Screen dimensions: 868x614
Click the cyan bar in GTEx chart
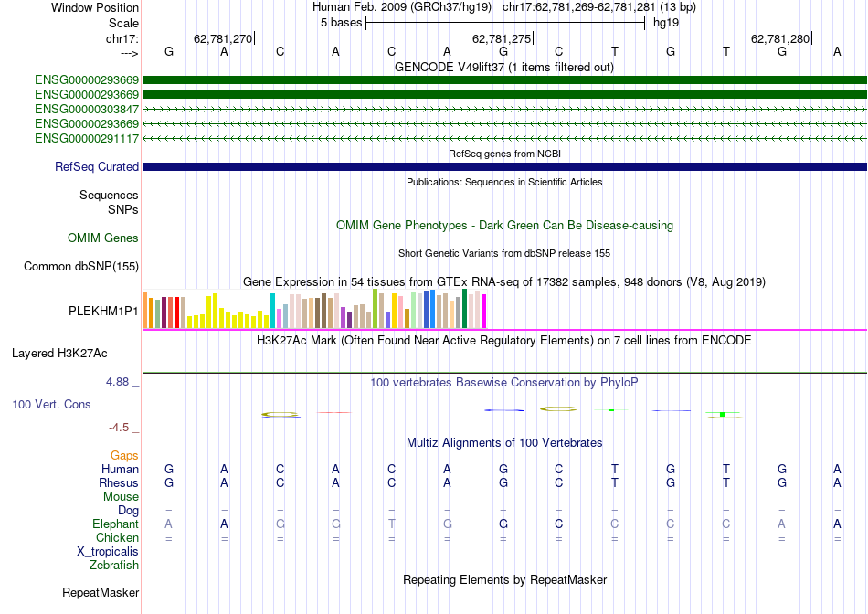pos(272,311)
